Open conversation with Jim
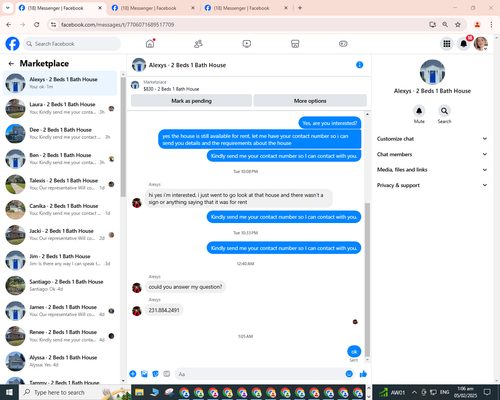Image resolution: width=500 pixels, height=400 pixels. coord(60,260)
